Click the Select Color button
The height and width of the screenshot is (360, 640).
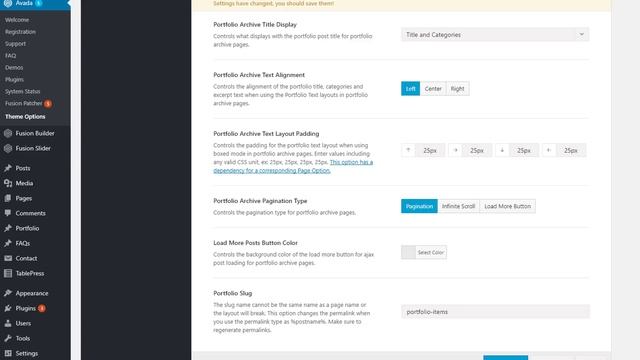(x=431, y=252)
